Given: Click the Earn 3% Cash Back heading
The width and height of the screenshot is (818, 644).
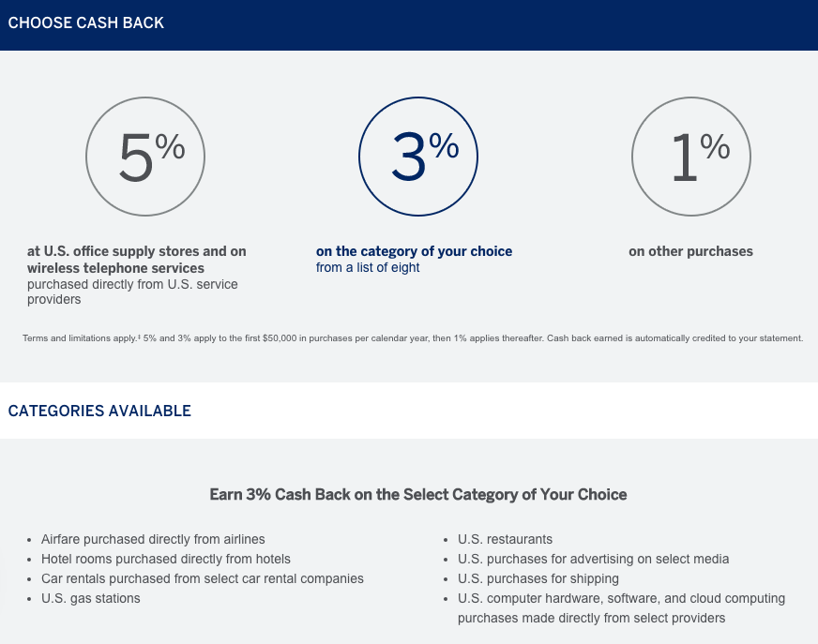Looking at the screenshot, I should click(x=418, y=494).
